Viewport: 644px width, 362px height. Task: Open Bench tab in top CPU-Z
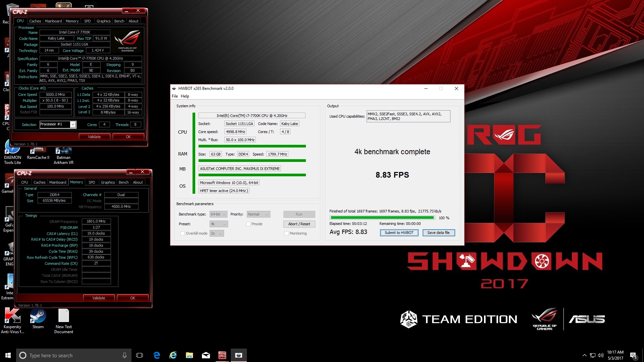[x=119, y=21]
